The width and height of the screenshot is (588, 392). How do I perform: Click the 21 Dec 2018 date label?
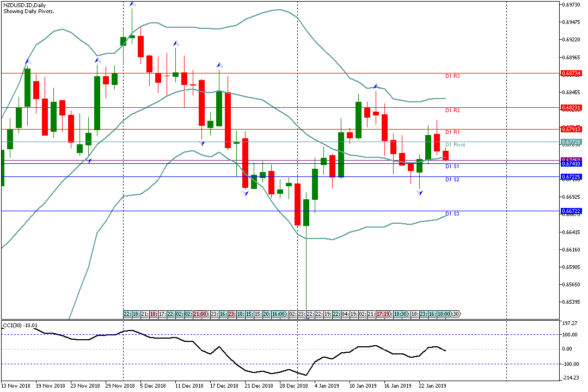pyautogui.click(x=259, y=386)
